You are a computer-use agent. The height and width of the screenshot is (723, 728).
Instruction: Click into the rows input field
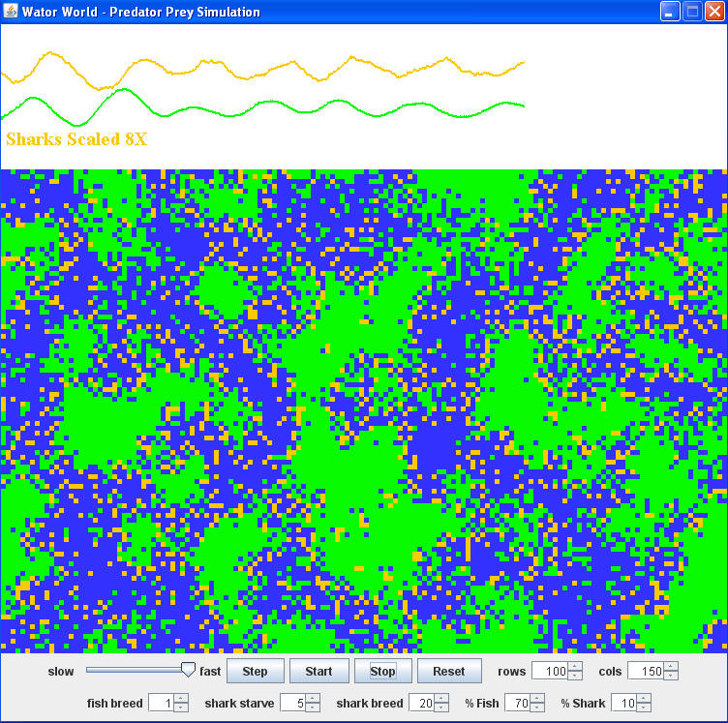pyautogui.click(x=549, y=671)
